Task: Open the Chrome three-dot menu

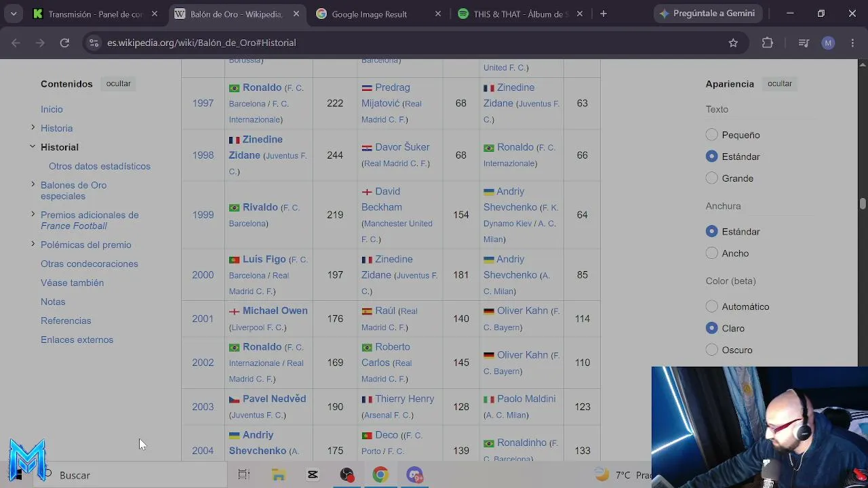Action: click(x=852, y=43)
